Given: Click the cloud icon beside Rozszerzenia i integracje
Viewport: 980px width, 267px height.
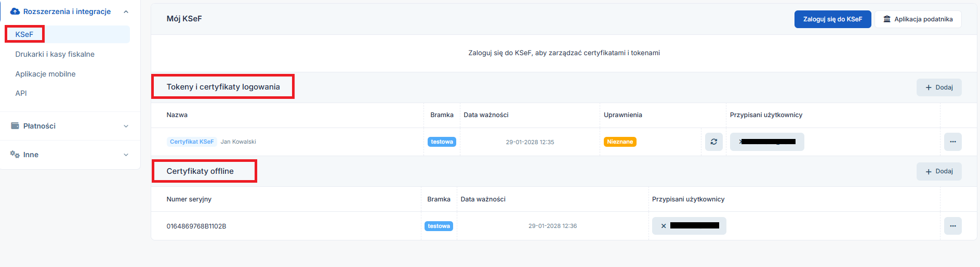Looking at the screenshot, I should [15, 11].
